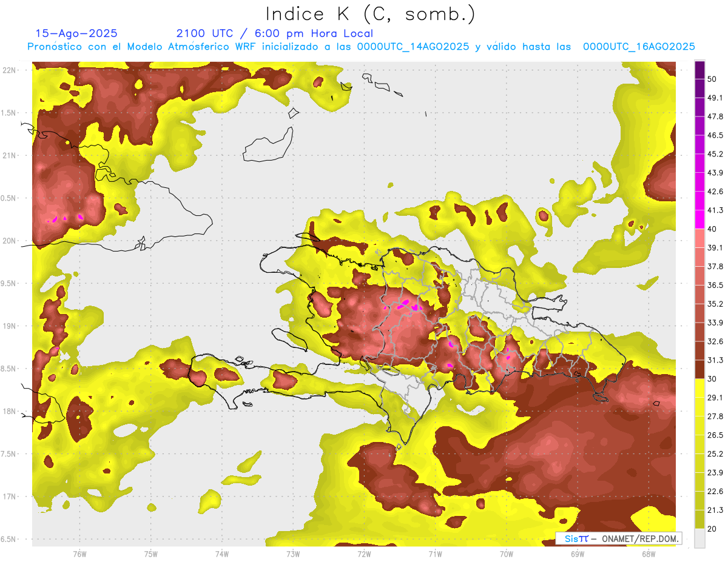The image size is (728, 562).
Task: Click the colorbar value "49.1"
Action: (715, 98)
